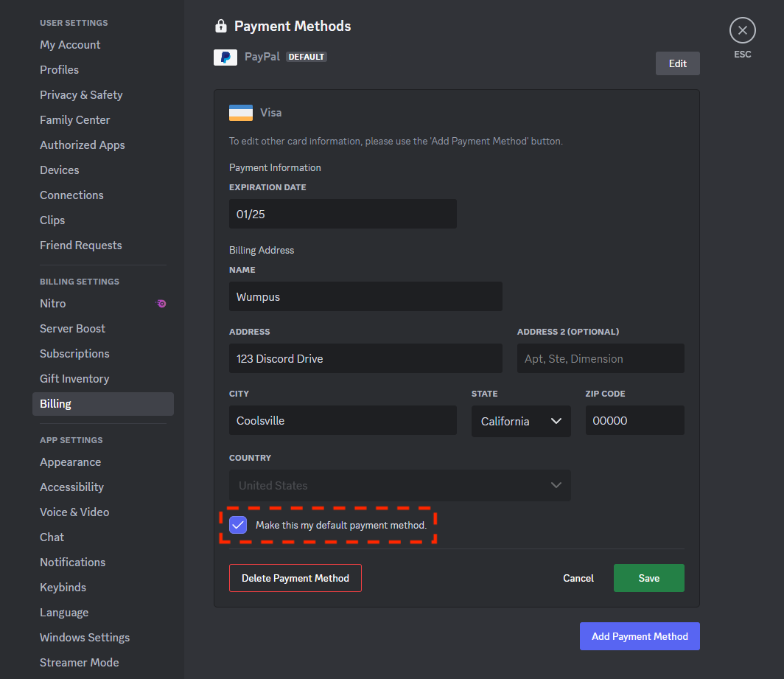Open Subscriptions settings
The width and height of the screenshot is (784, 679).
[x=74, y=353]
